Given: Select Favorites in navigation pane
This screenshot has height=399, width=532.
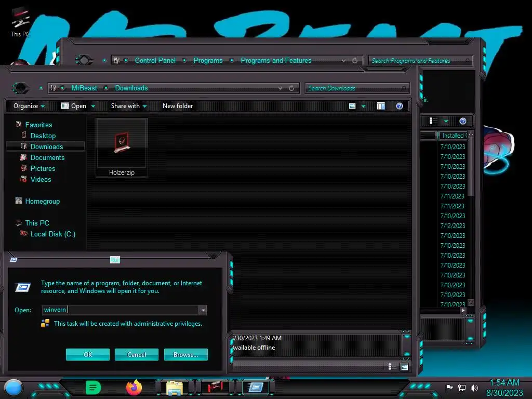Looking at the screenshot, I should 38,125.
